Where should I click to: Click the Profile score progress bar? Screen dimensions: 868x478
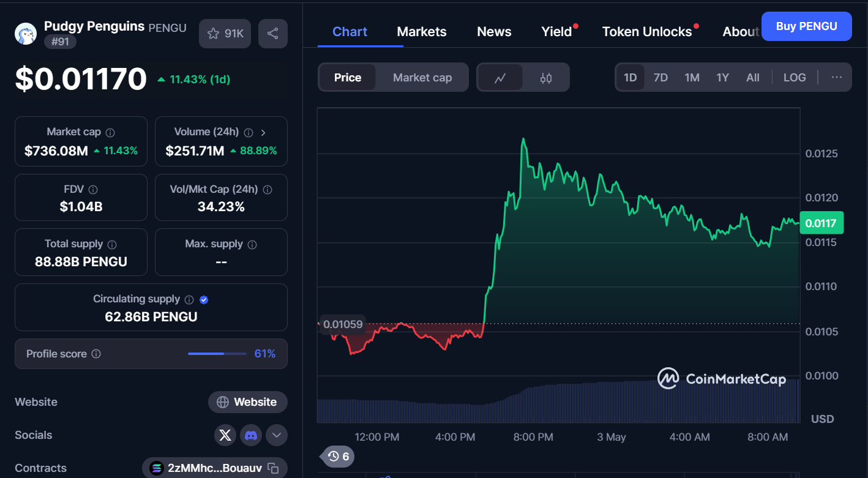tap(217, 354)
